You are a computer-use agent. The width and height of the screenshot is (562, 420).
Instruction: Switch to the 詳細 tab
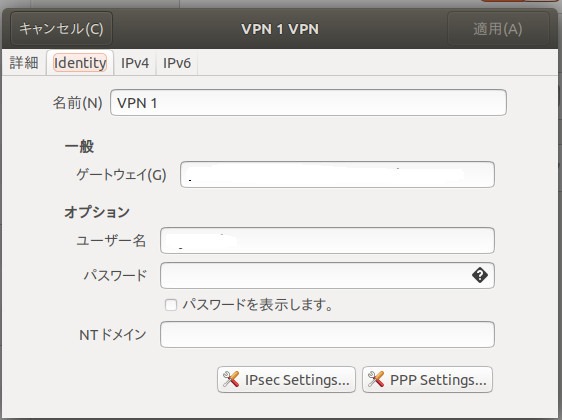tap(24, 63)
